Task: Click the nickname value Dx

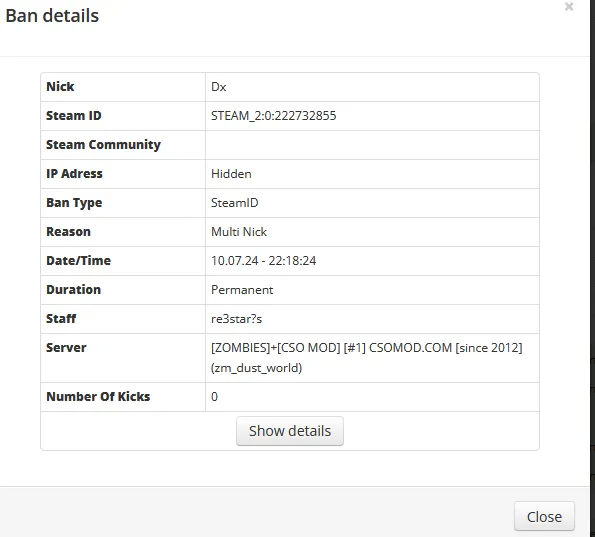Action: coord(219,87)
